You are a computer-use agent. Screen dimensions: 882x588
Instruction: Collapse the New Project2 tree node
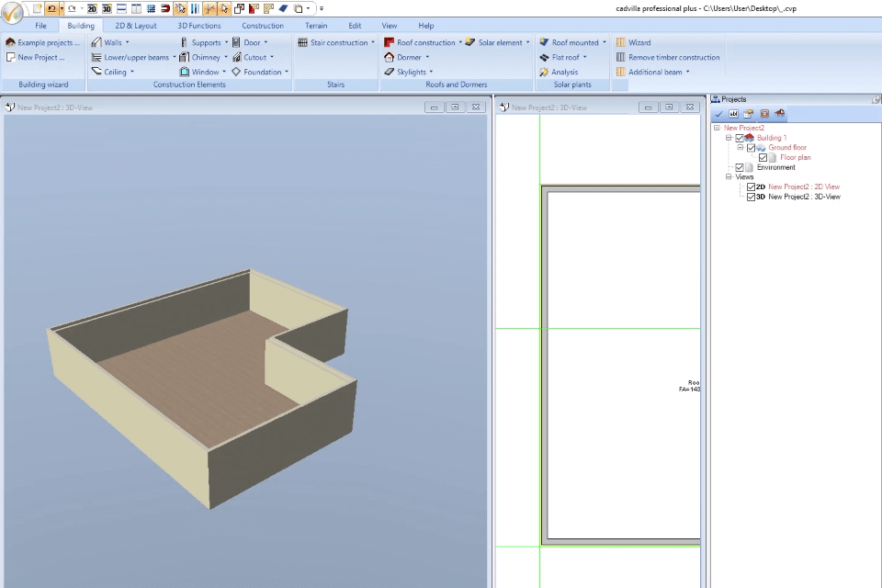pyautogui.click(x=718, y=128)
